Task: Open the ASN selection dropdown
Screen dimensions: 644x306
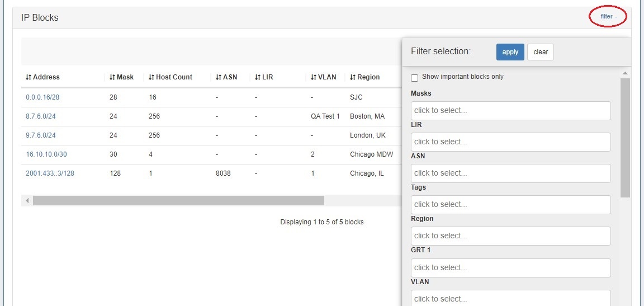Action: coord(510,173)
